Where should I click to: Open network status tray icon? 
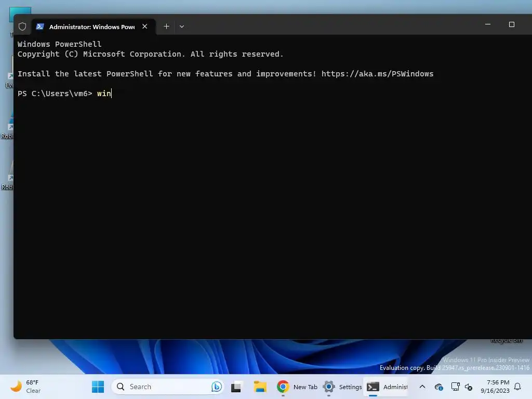pyautogui.click(x=455, y=387)
